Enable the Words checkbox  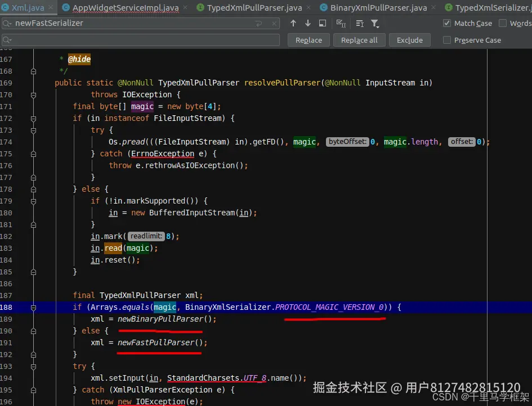click(x=503, y=23)
